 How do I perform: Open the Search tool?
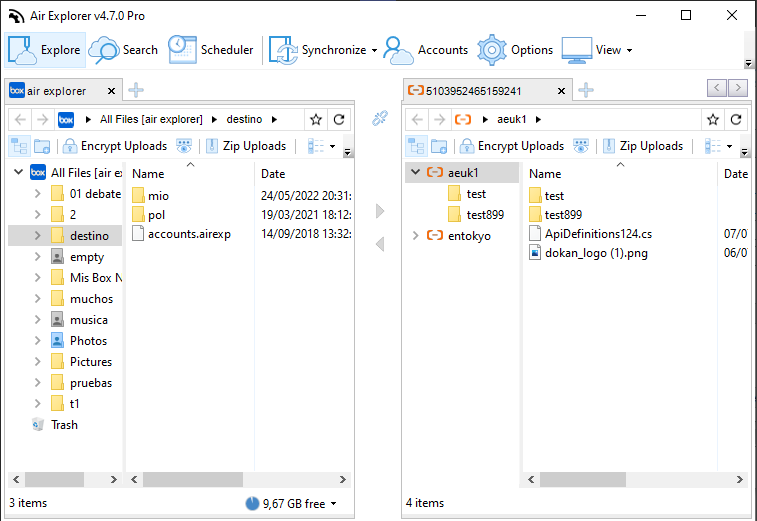coord(124,50)
